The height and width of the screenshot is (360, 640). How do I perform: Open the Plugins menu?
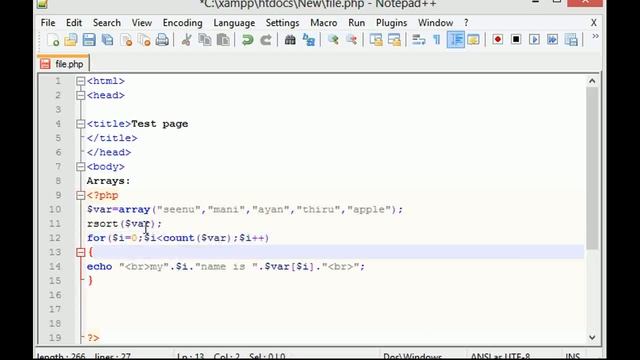coord(391,23)
